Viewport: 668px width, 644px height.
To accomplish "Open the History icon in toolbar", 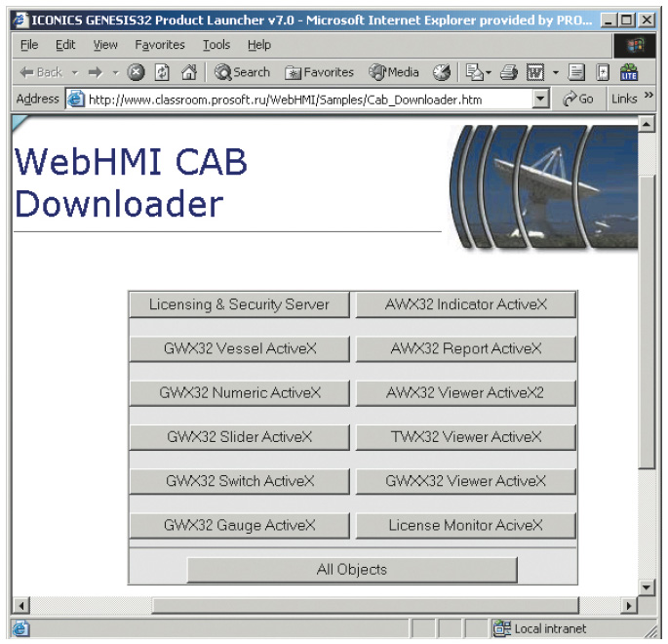I will [x=442, y=72].
